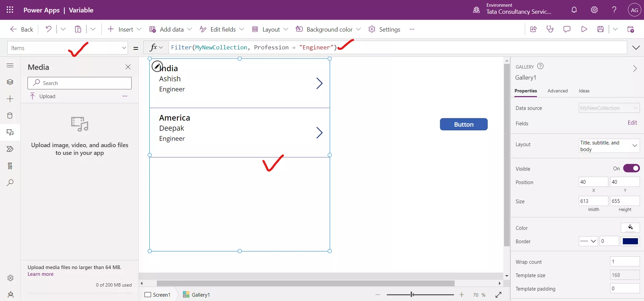Open the Tree view layers icon
The image size is (644, 301).
10,82
